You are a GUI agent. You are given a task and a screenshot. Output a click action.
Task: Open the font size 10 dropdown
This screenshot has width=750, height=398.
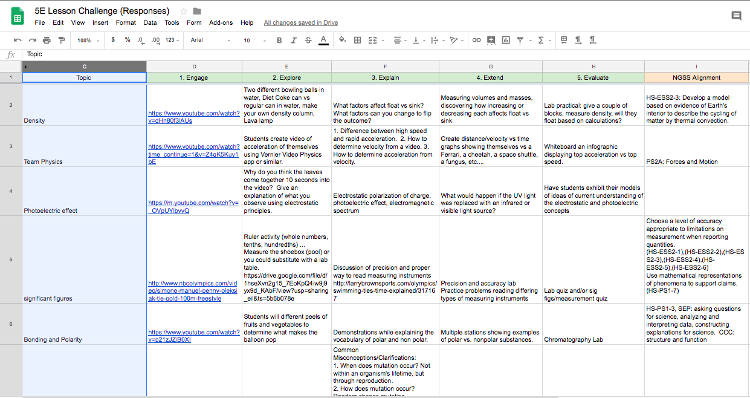tap(254, 41)
